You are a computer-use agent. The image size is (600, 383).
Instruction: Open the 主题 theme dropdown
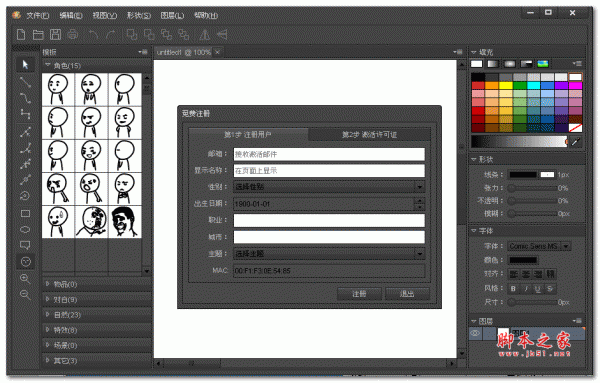[x=329, y=254]
